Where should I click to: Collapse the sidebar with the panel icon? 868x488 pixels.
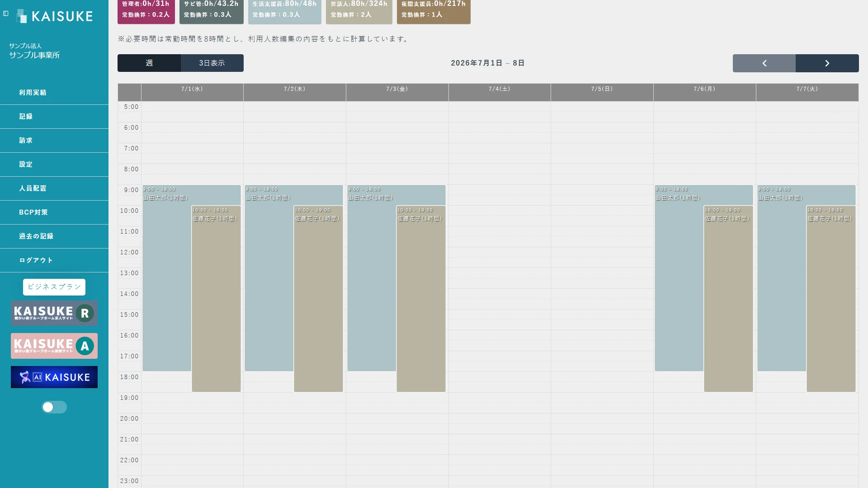point(6,14)
